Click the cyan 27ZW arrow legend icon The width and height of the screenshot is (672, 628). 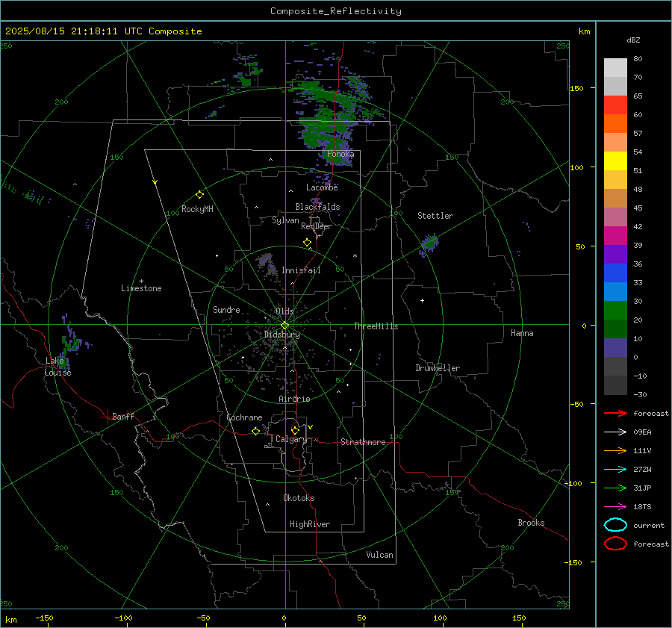pos(615,470)
